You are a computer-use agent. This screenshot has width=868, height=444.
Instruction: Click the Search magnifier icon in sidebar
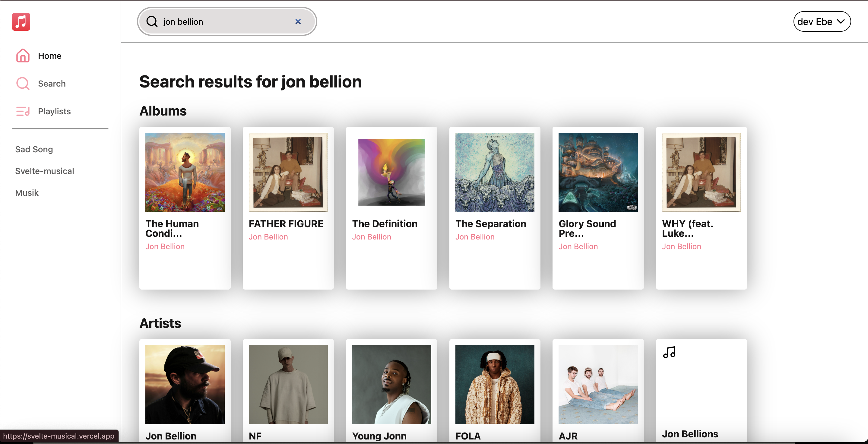click(x=23, y=83)
